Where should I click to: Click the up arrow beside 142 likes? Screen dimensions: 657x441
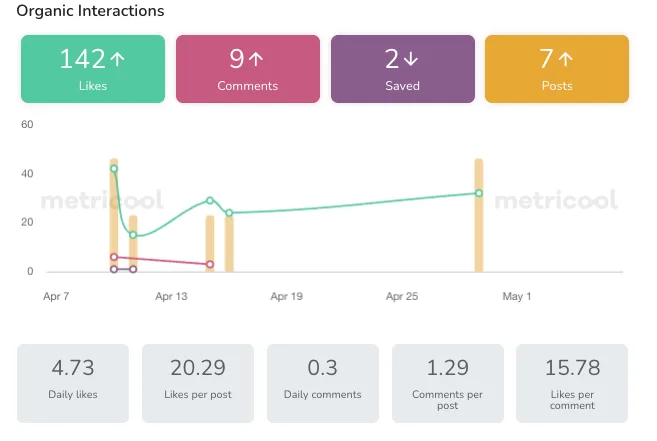[x=118, y=60]
